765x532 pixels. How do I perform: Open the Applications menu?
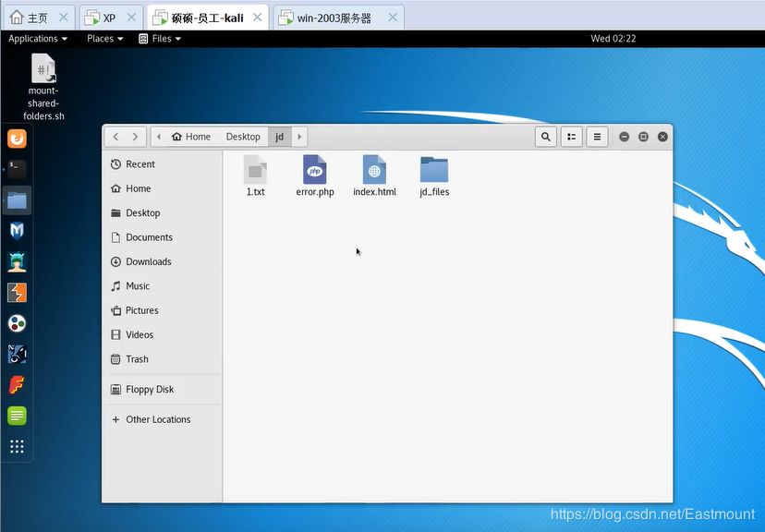[38, 39]
